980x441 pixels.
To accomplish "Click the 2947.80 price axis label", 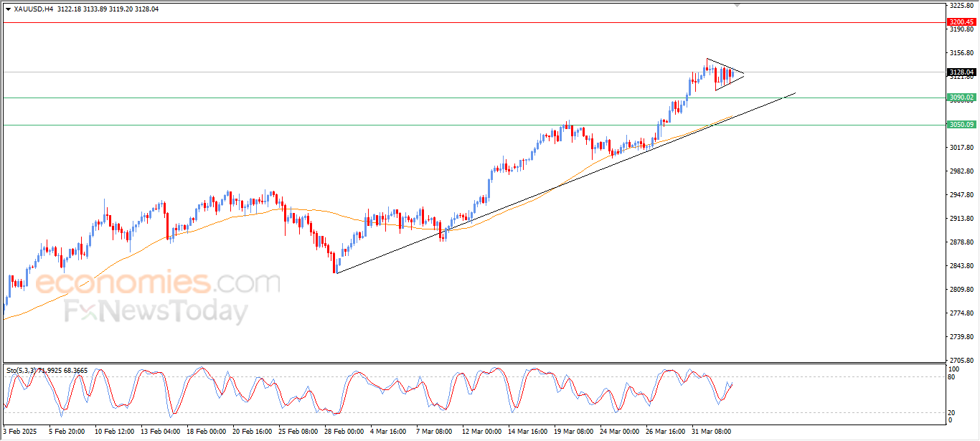I will click(x=961, y=195).
